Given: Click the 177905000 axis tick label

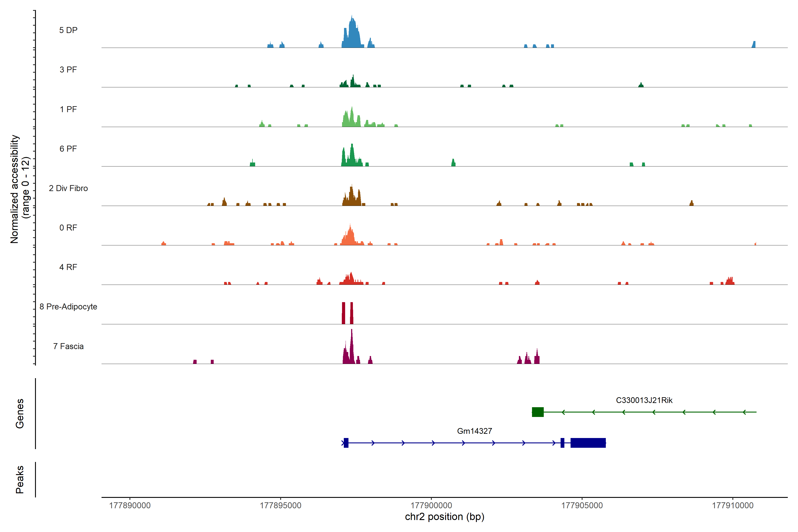Looking at the screenshot, I should [582, 505].
